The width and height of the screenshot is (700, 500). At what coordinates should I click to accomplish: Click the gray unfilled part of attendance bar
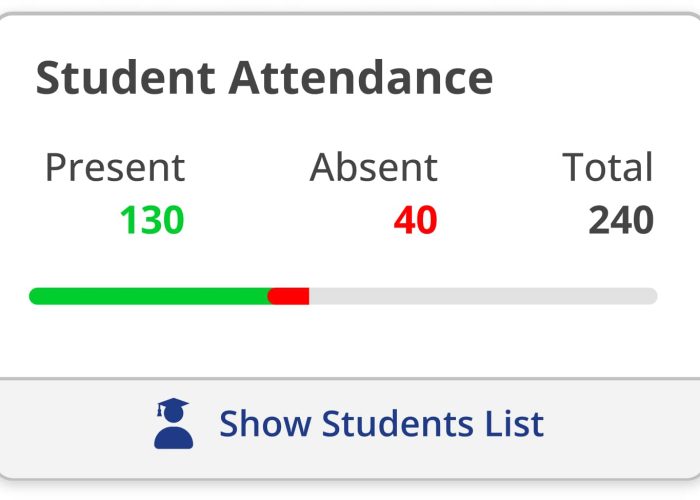click(480, 296)
